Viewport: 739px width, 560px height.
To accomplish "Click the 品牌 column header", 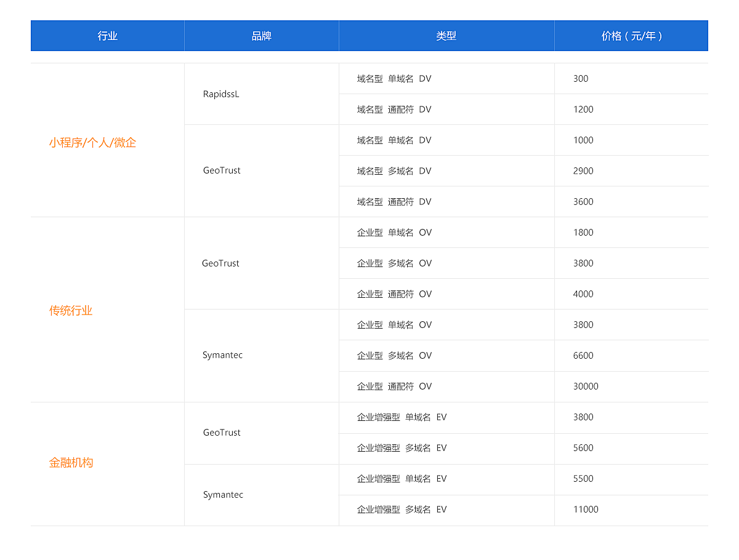I will click(x=262, y=36).
